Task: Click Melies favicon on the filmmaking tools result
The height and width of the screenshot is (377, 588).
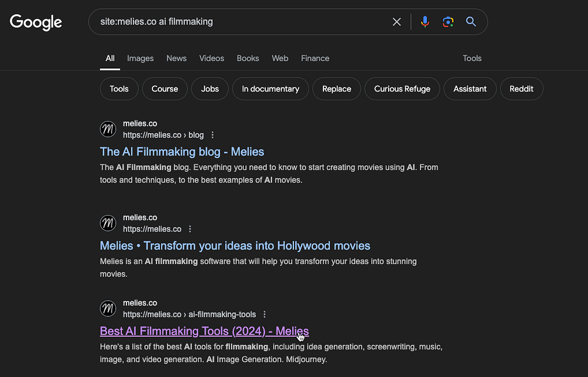Action: pyautogui.click(x=108, y=308)
